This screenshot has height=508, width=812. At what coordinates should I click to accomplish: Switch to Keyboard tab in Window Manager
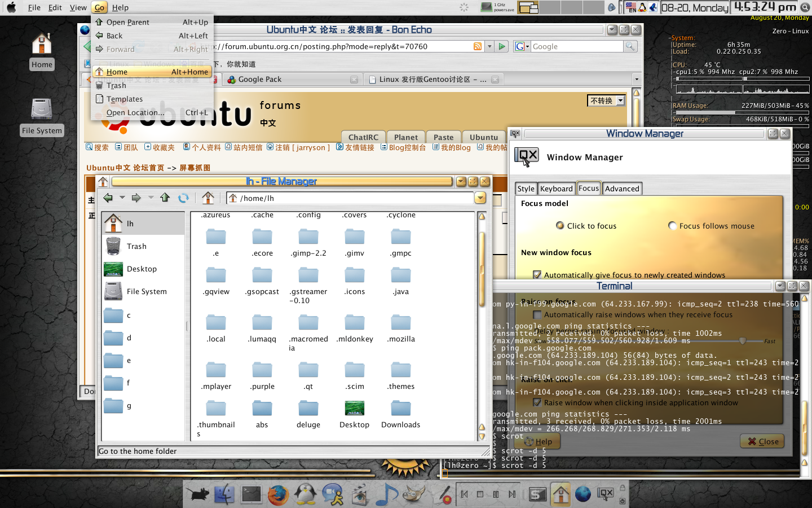coord(556,189)
